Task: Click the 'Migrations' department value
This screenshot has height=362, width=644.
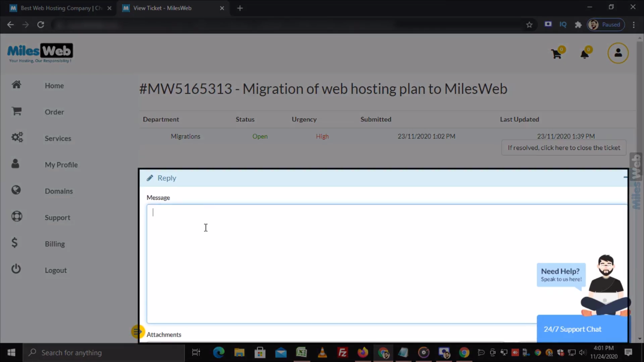Action: pos(185,136)
